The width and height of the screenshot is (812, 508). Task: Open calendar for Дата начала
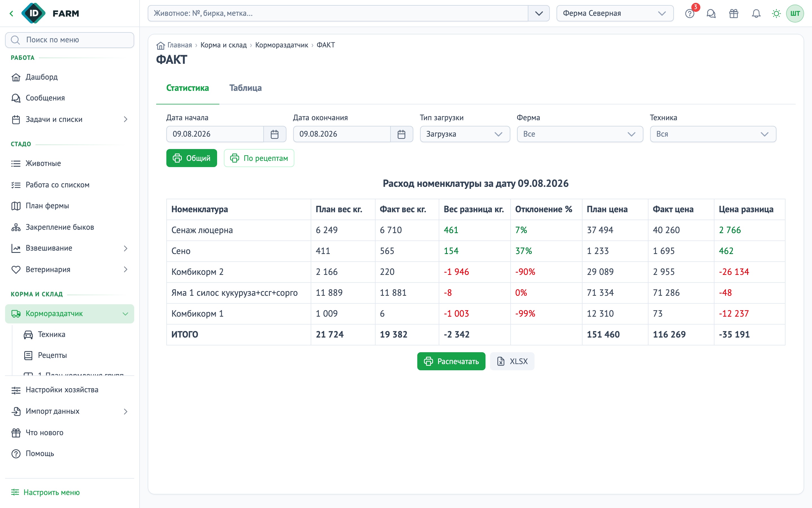[274, 134]
